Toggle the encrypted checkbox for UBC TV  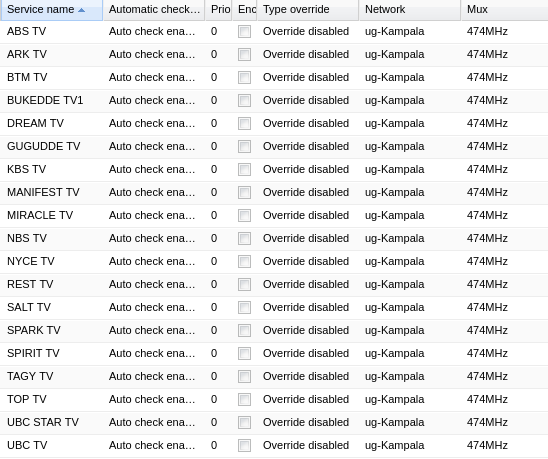click(x=244, y=445)
